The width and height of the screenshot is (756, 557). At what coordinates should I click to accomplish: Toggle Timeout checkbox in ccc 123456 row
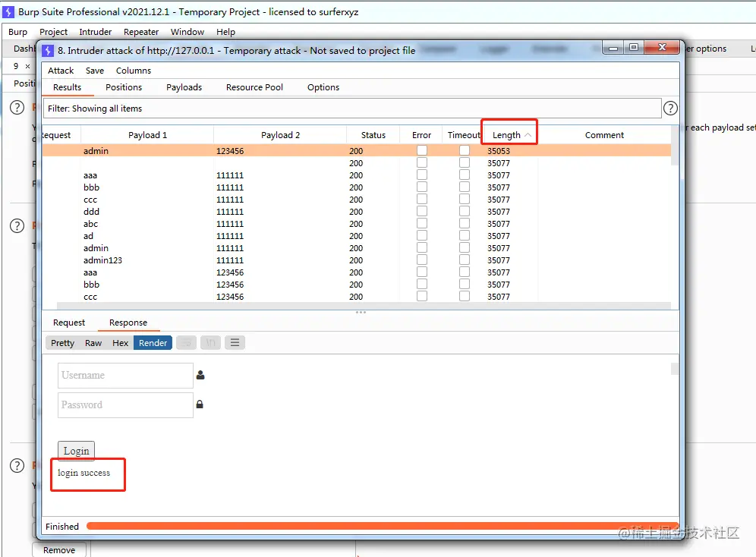tap(465, 296)
